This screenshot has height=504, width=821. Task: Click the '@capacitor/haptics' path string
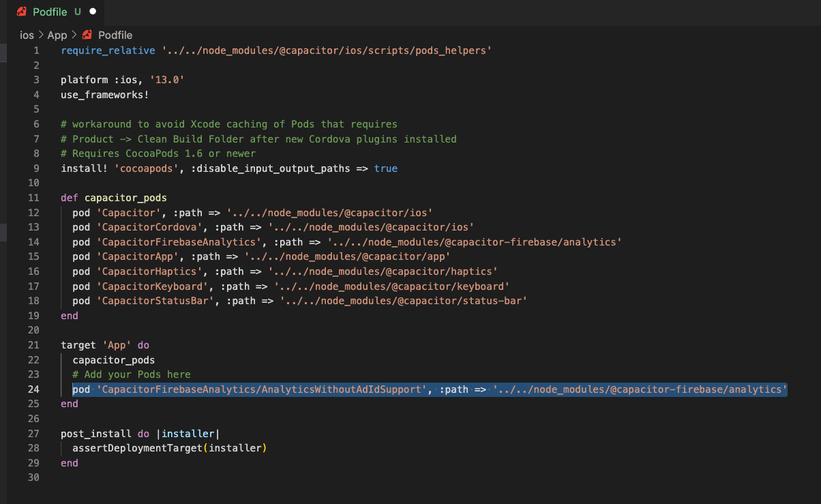[x=383, y=271]
